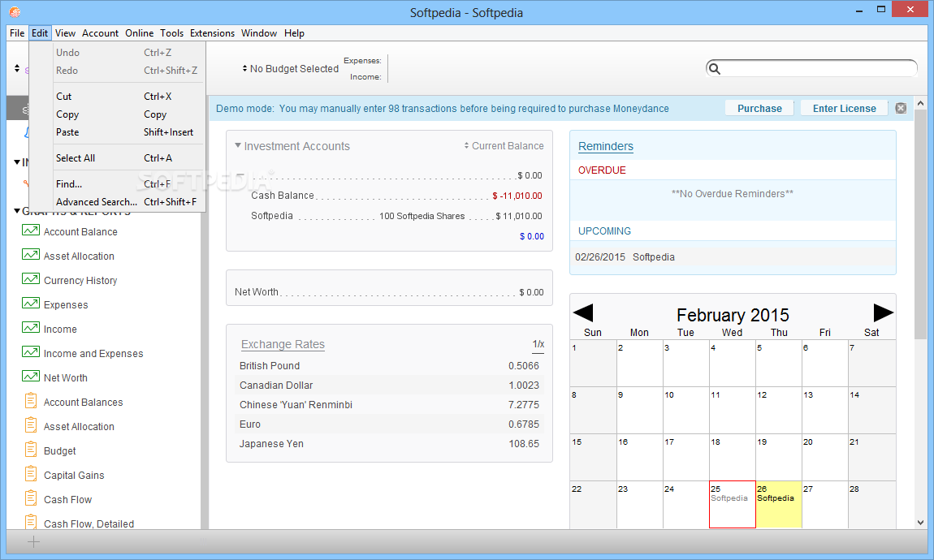The image size is (934, 560).
Task: Open the Online menu
Action: [139, 33]
